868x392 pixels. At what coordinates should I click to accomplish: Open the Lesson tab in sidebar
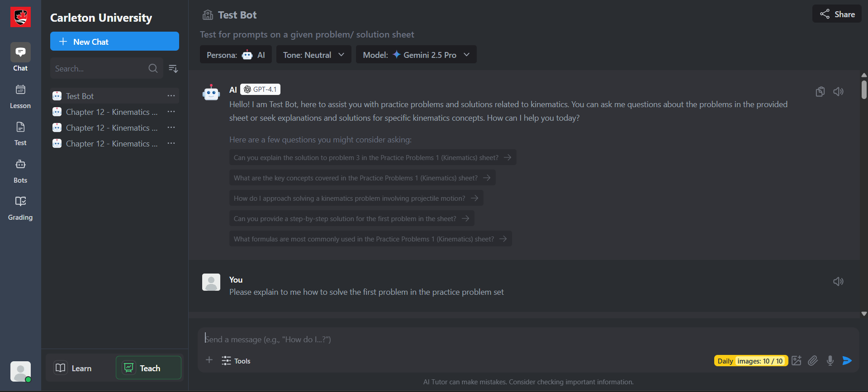coord(20,96)
